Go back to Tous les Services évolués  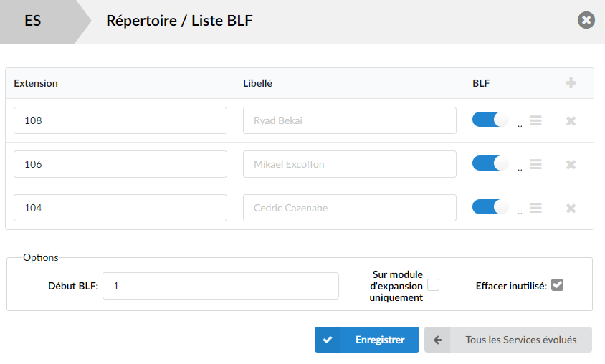(508, 340)
